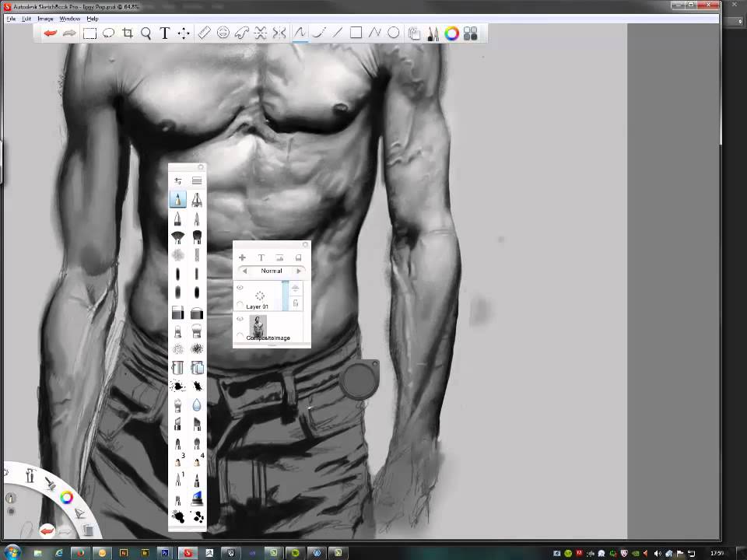Choose the Lasso selection tool

click(x=108, y=33)
